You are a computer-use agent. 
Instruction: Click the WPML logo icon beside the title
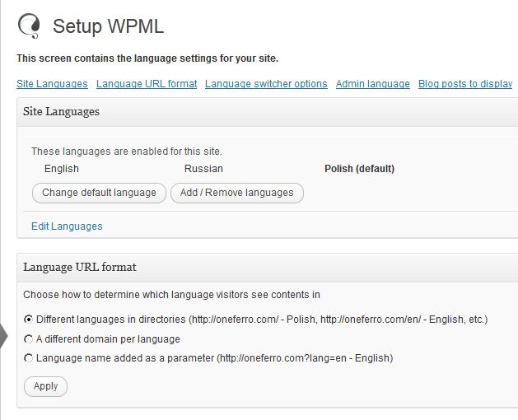pos(29,26)
